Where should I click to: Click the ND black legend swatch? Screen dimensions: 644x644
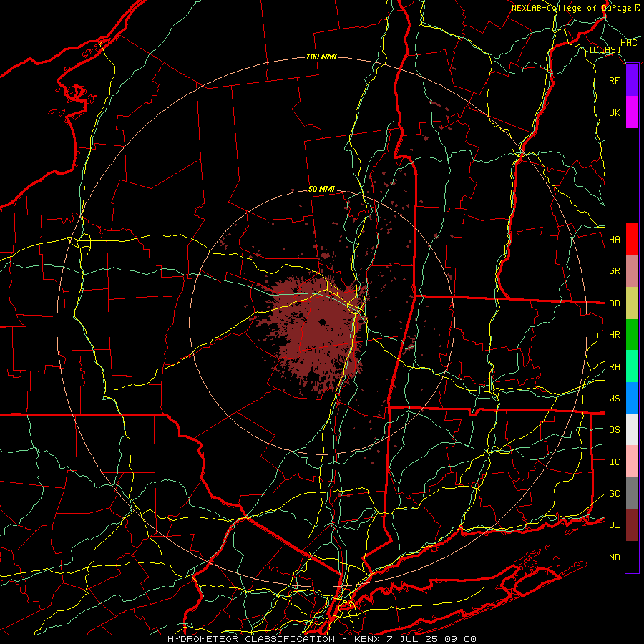point(632,557)
